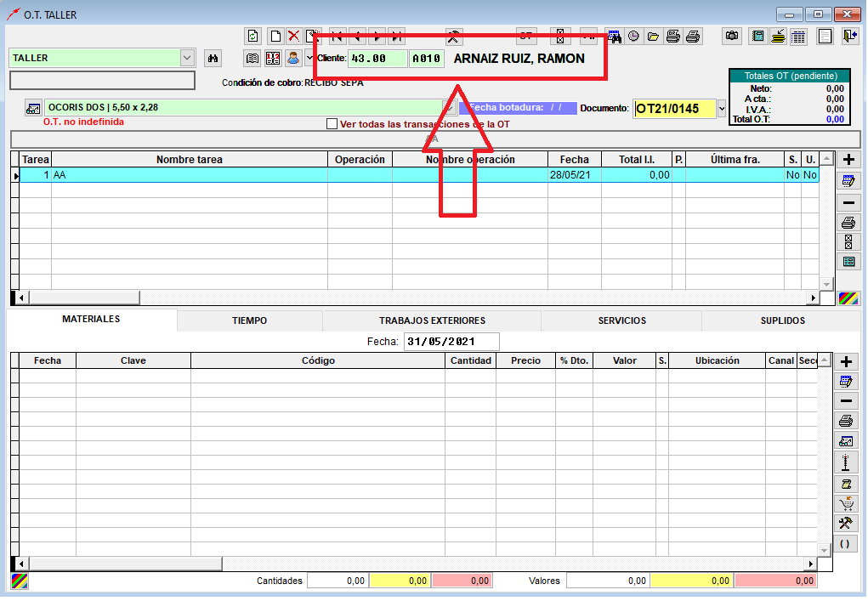Click the OR printer icon

(673, 37)
